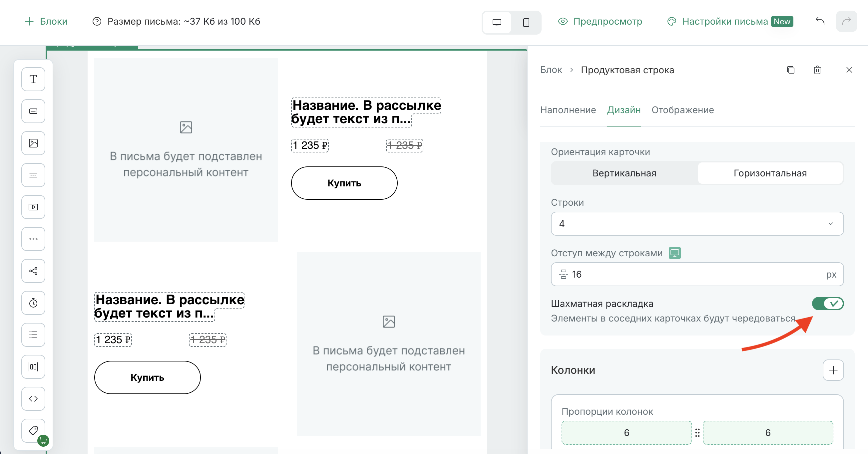Insert a Video block from sidebar
The image size is (868, 454).
point(33,207)
